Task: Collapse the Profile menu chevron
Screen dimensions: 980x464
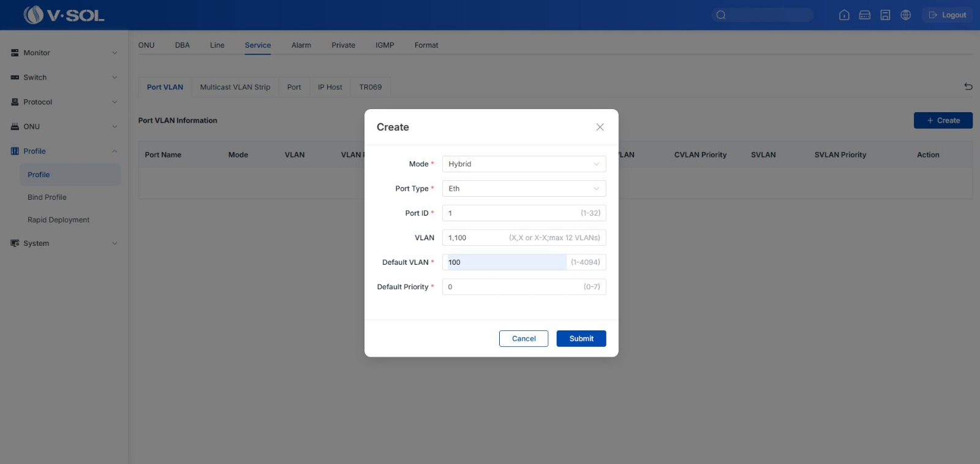Action: 115,151
